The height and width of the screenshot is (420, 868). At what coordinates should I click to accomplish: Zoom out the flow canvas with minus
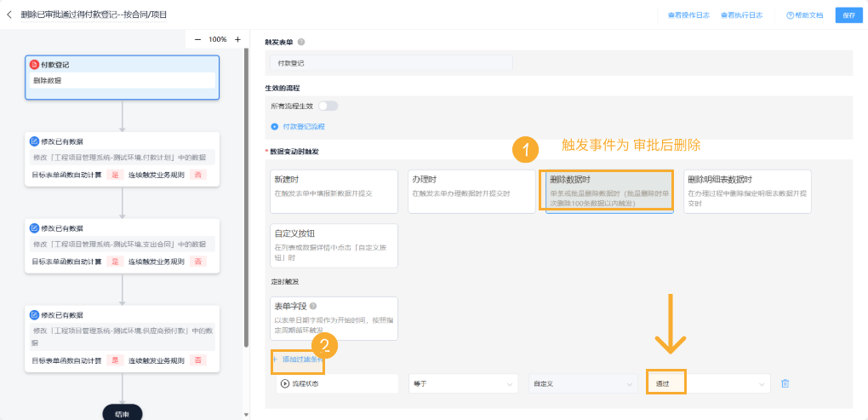click(197, 39)
